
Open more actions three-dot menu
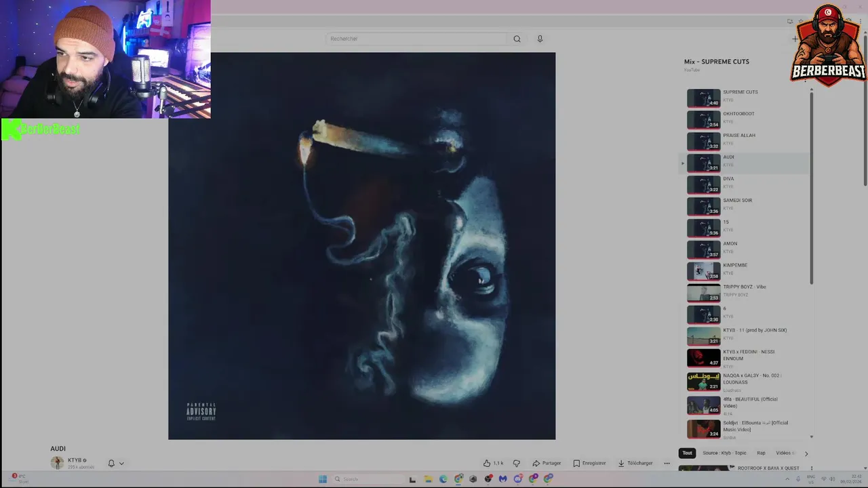point(667,463)
